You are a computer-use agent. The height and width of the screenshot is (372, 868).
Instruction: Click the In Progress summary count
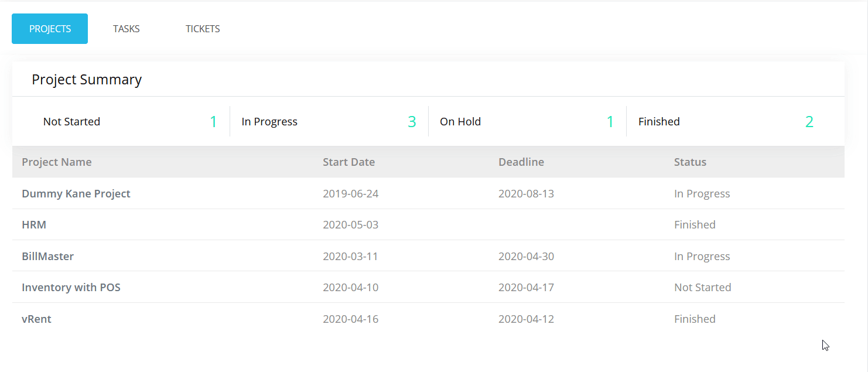[x=412, y=122]
